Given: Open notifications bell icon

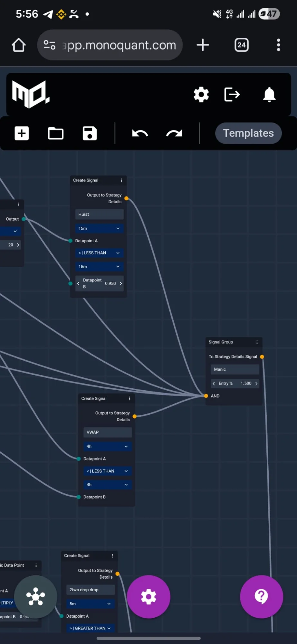Looking at the screenshot, I should (x=269, y=95).
